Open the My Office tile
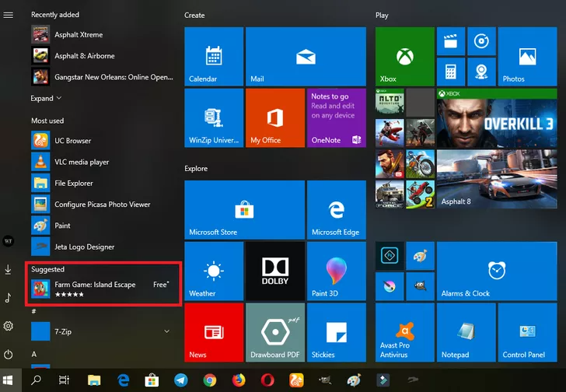Screen dimensions: 566x392 click(275, 117)
